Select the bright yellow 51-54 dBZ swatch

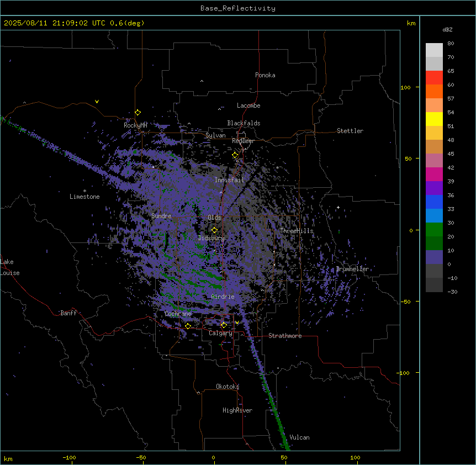click(434, 119)
